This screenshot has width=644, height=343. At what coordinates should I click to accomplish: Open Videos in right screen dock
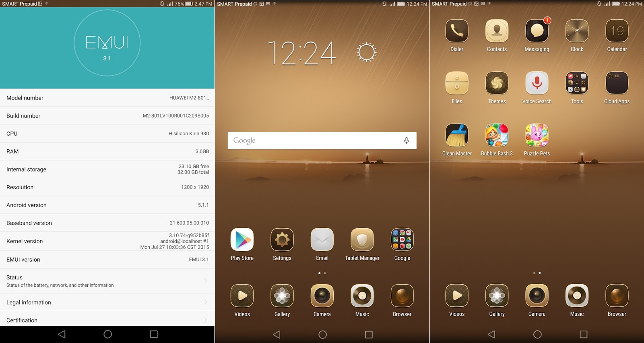click(x=457, y=296)
